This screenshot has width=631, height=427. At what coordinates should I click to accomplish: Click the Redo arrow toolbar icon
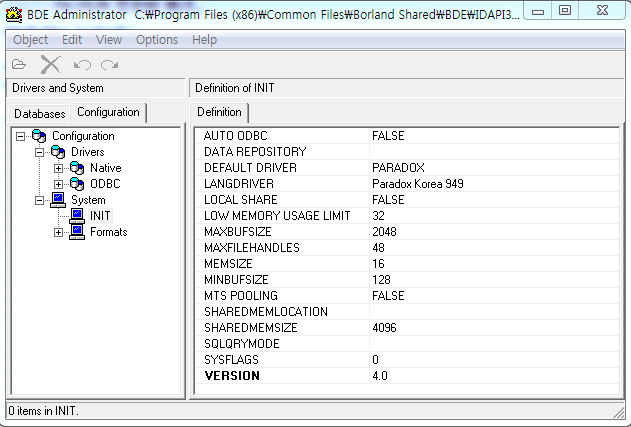110,65
